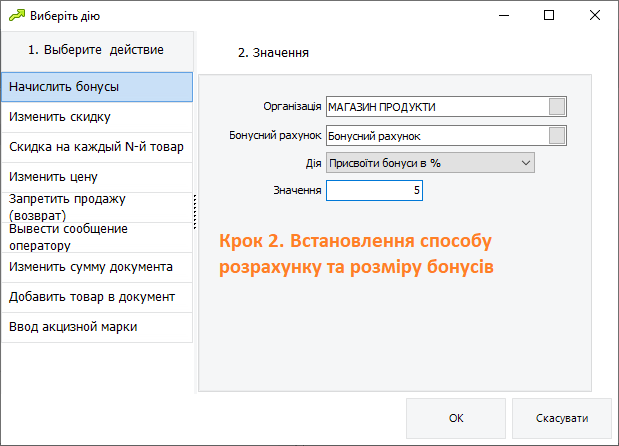Minimize the 'Виберіть дію' window
This screenshot has height=446, width=619.
click(x=504, y=15)
